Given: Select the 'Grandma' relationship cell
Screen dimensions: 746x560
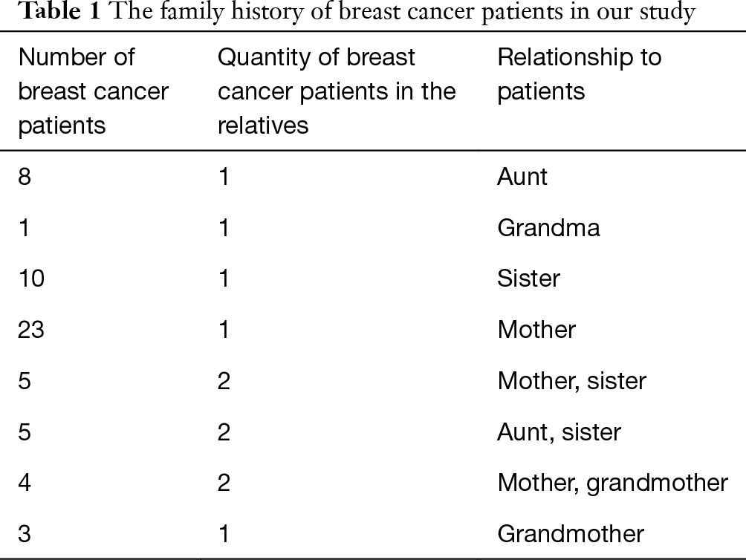Looking at the screenshot, I should point(548,228).
